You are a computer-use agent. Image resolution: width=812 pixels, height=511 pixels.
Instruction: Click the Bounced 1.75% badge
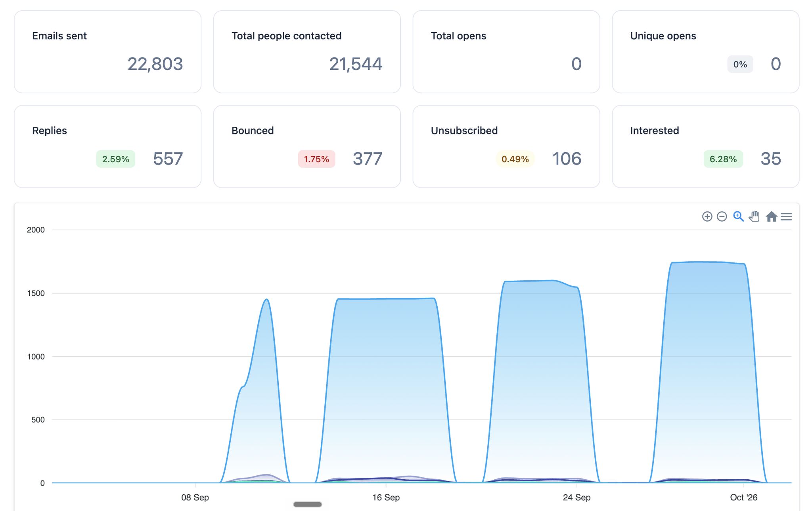tap(316, 159)
